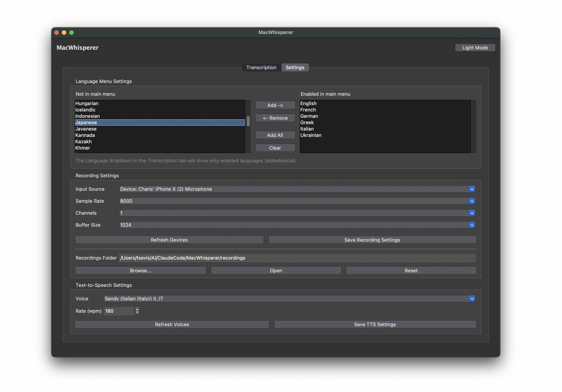Click the Rate (wpm) value field
Viewport: 562px width, 392px height.
pos(119,311)
